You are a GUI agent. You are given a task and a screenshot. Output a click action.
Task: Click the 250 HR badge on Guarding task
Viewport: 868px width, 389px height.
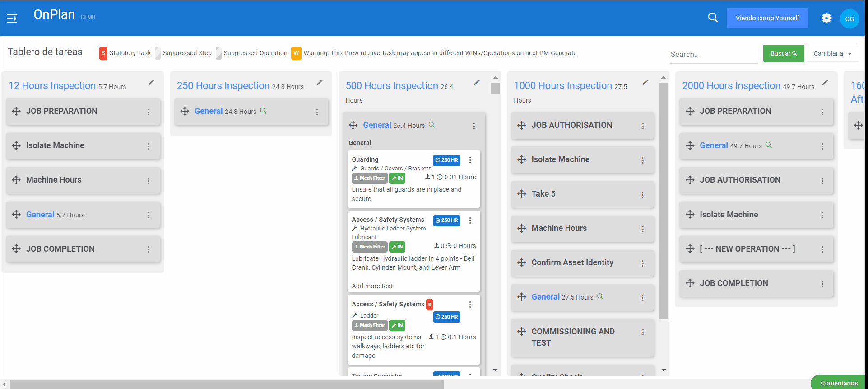446,160
